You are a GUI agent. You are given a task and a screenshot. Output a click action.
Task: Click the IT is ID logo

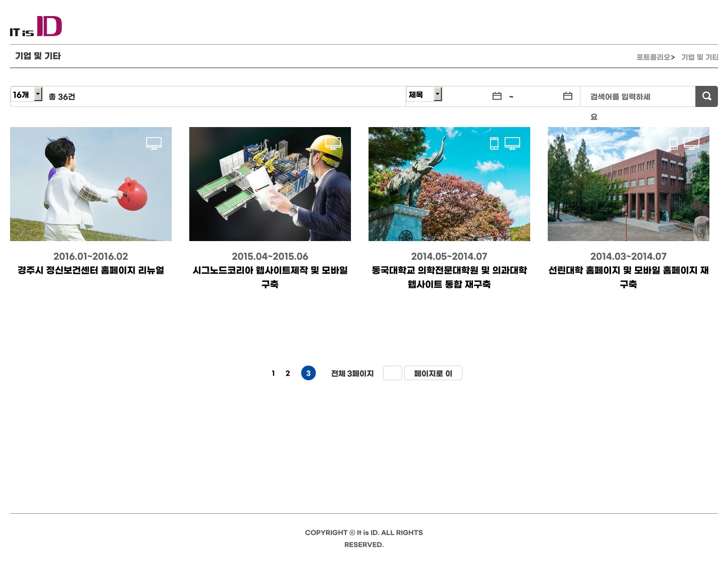[x=36, y=26]
